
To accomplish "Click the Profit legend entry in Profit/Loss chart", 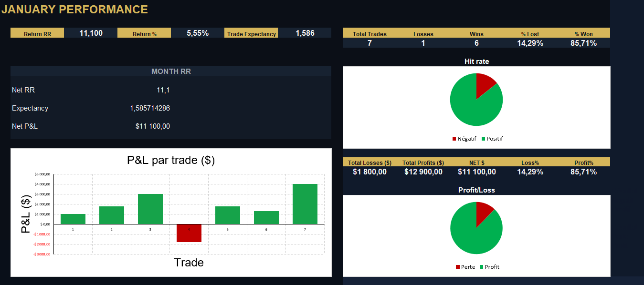I will [x=489, y=267].
